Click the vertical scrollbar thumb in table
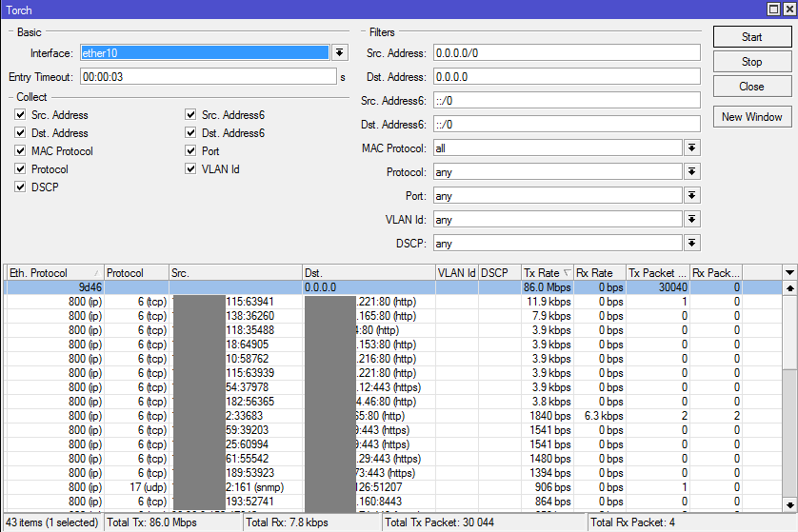 [789, 331]
